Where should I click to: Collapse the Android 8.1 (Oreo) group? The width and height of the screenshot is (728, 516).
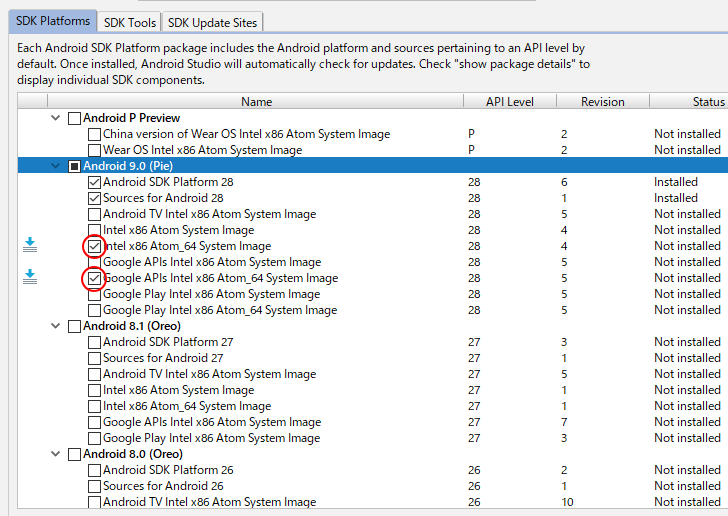[56, 326]
